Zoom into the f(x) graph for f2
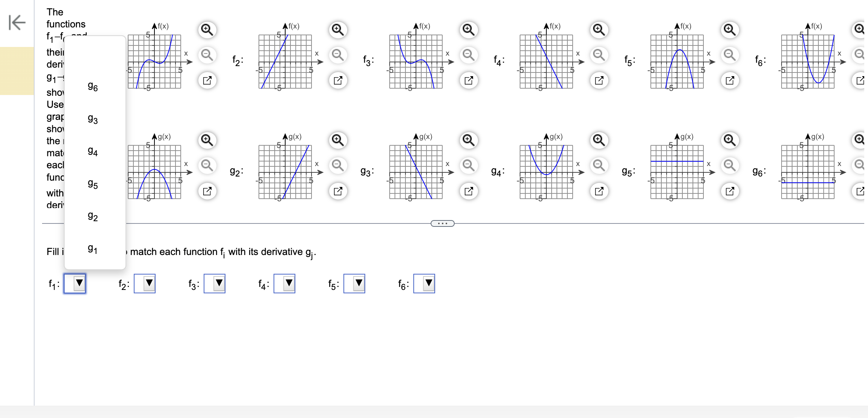The height and width of the screenshot is (418, 868). click(x=337, y=30)
